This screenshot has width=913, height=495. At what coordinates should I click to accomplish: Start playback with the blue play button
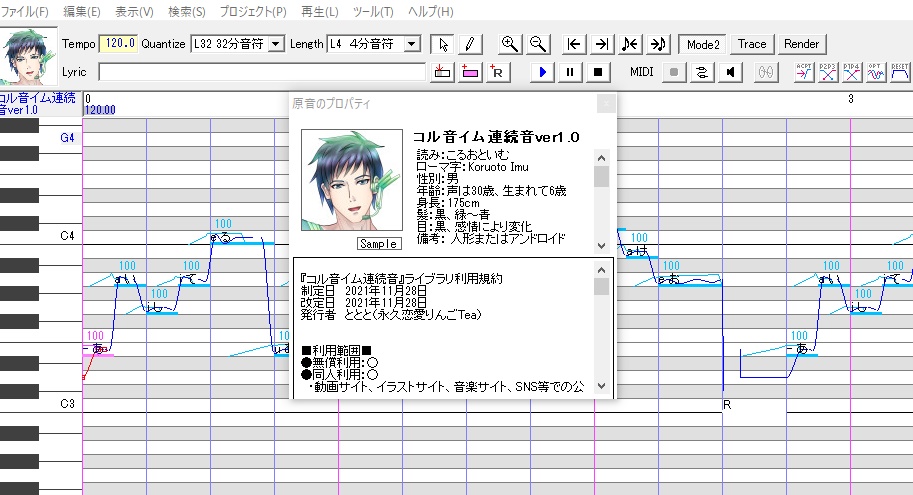[542, 72]
